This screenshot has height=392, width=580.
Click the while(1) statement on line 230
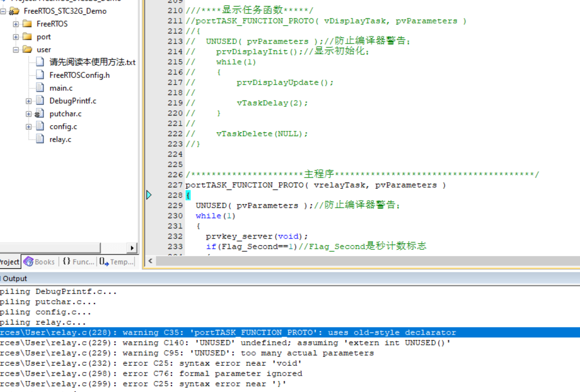tap(215, 215)
